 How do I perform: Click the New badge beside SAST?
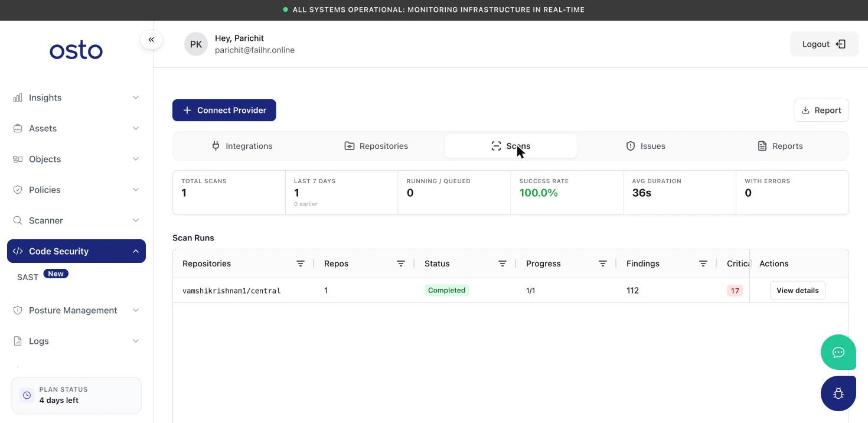[x=56, y=274]
